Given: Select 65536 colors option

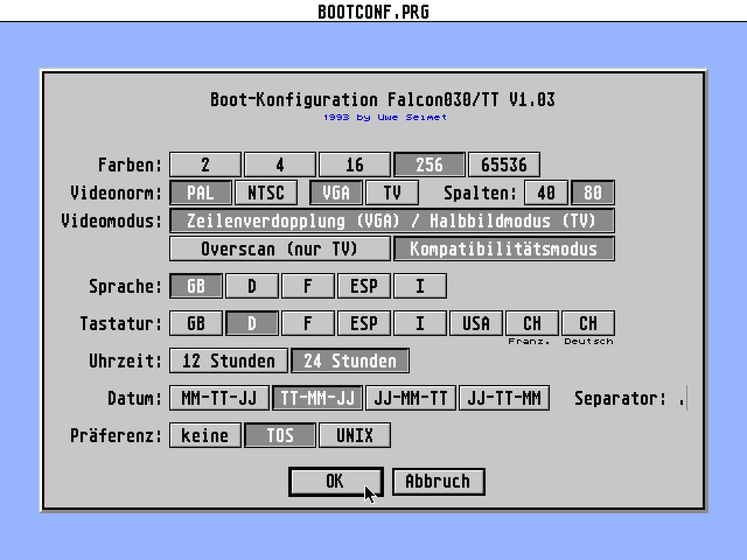Looking at the screenshot, I should [504, 164].
